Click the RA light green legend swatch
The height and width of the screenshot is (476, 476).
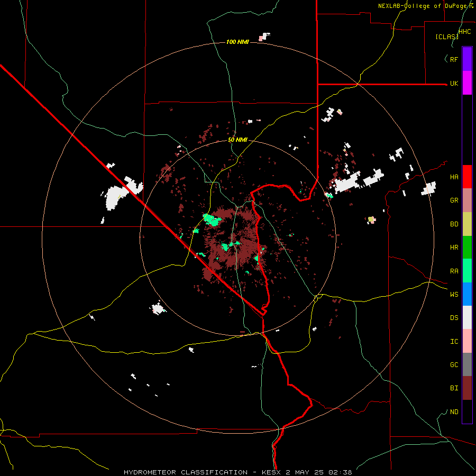point(467,271)
